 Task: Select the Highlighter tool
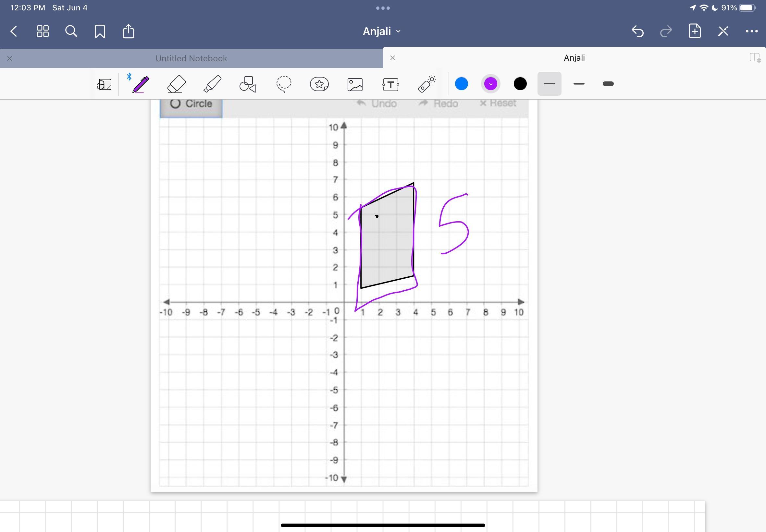tap(212, 84)
